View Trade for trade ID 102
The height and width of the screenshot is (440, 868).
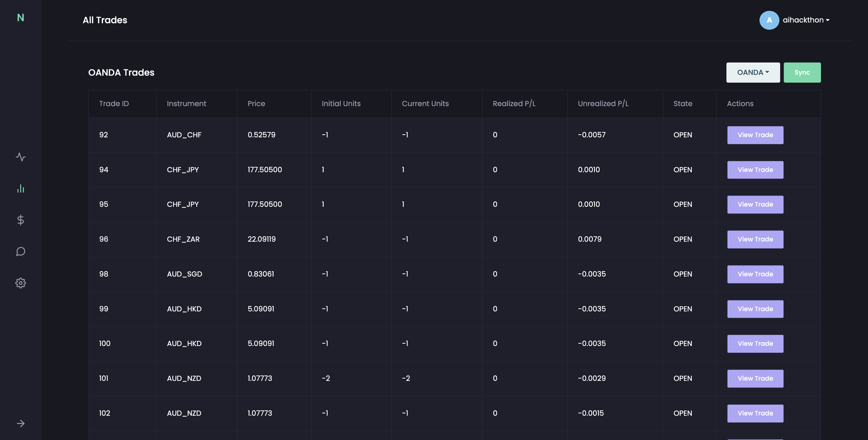tap(755, 413)
